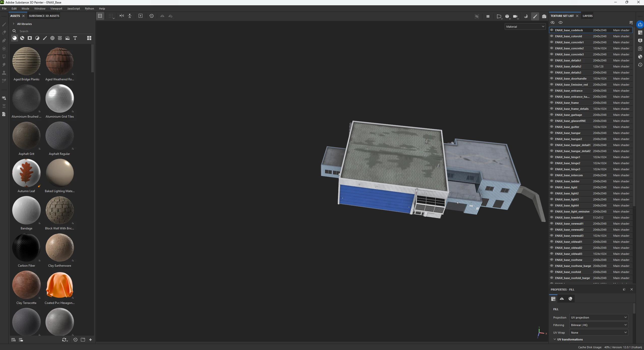
Task: Switch assets to grid view icon
Action: (x=89, y=38)
